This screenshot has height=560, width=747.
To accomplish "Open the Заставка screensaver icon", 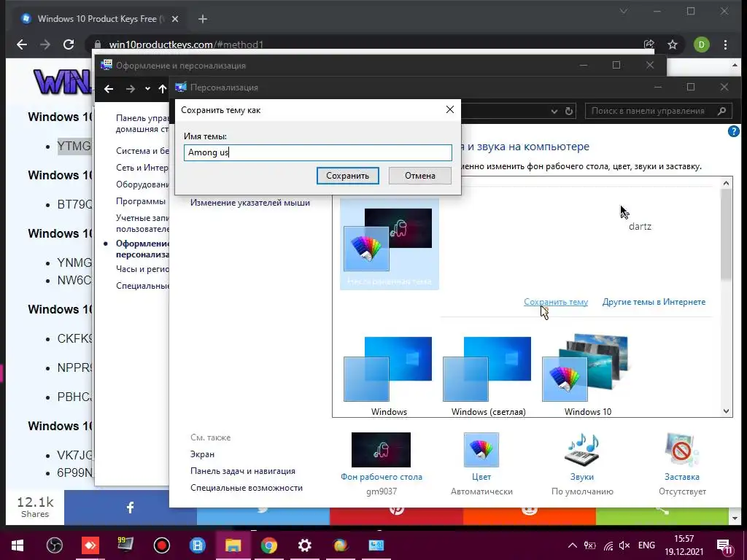I will point(682,450).
